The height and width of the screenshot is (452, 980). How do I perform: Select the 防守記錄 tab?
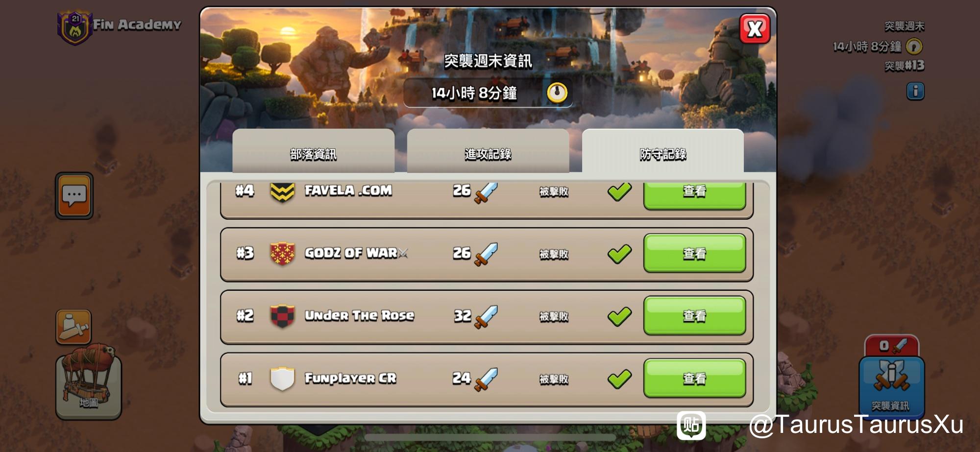(663, 152)
